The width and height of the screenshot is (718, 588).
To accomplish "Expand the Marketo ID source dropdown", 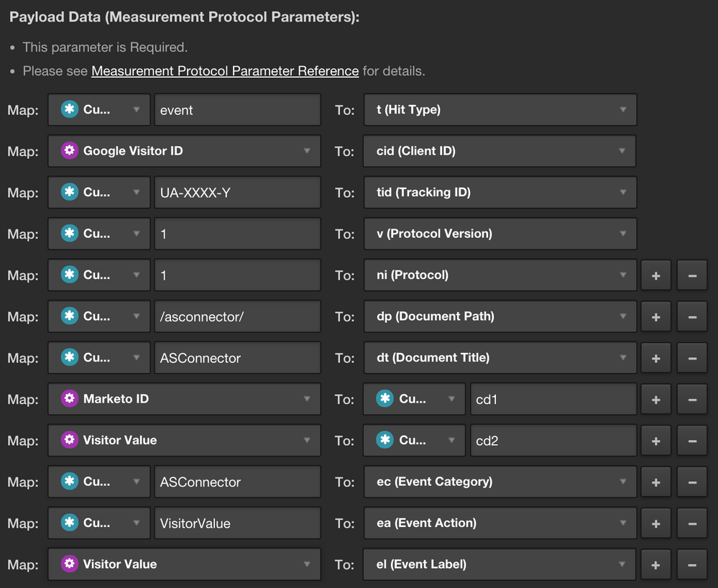I will 184,399.
